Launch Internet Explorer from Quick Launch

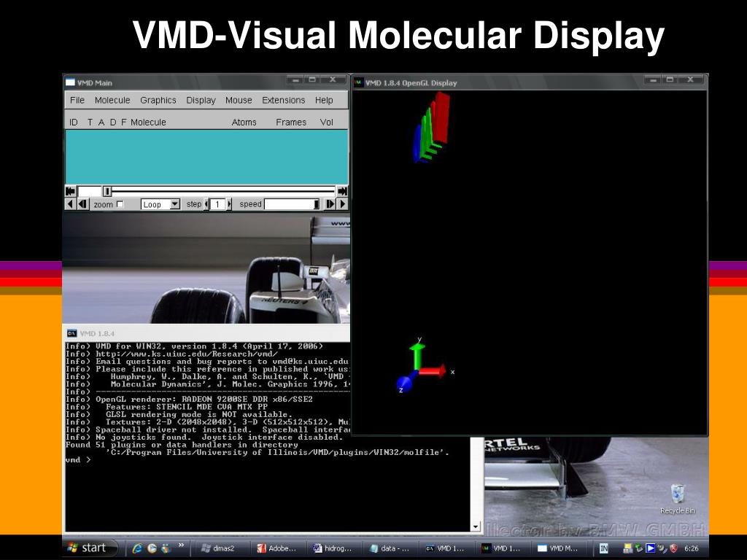coord(137,548)
